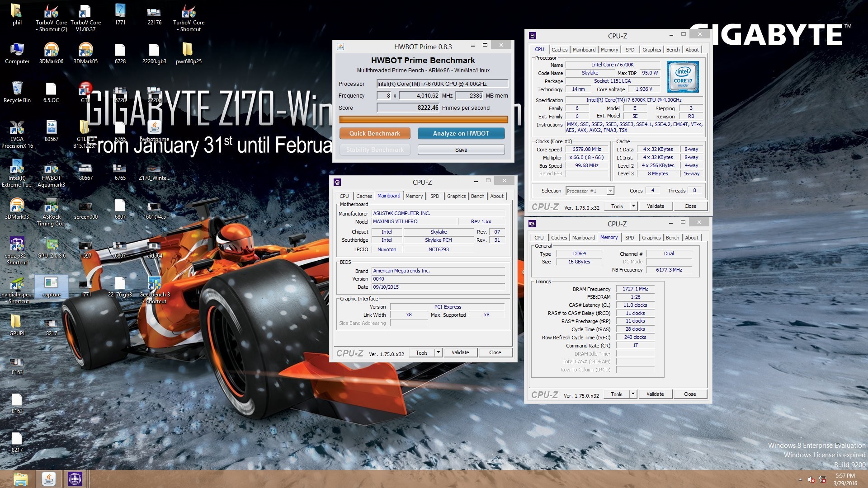Click the frequency field 4,010.62 MHz
The image size is (868, 488).
pyautogui.click(x=419, y=95)
